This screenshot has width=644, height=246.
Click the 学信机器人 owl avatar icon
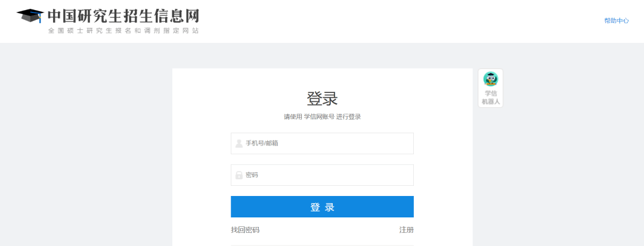[490, 79]
